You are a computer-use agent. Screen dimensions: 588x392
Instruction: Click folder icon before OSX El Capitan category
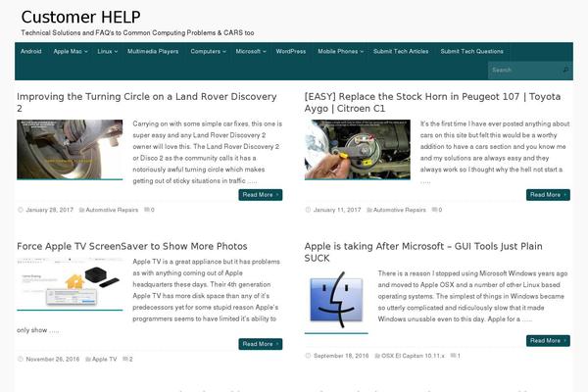pos(377,356)
